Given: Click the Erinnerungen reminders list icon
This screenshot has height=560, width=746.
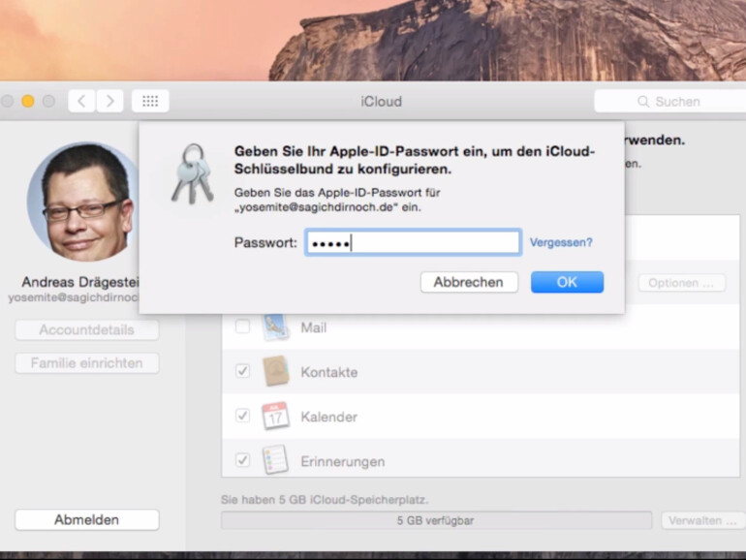Looking at the screenshot, I should pyautogui.click(x=275, y=459).
